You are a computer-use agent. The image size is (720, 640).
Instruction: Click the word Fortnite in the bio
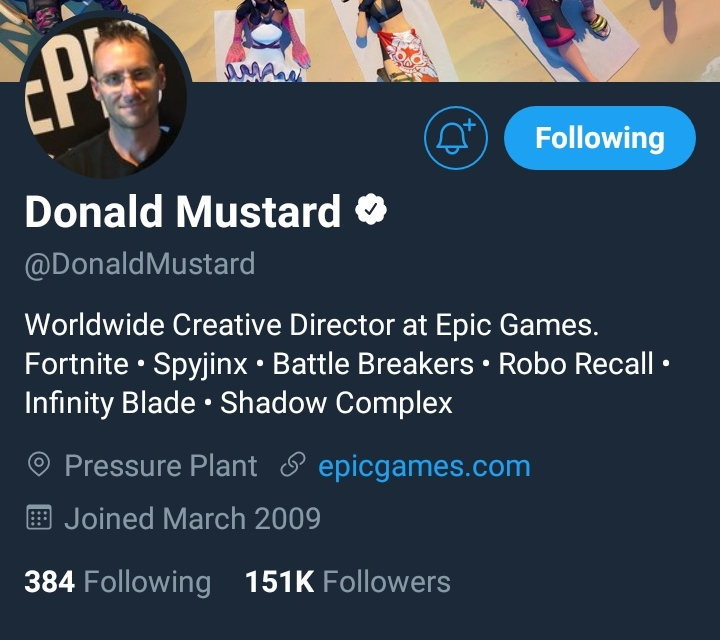[x=76, y=364]
